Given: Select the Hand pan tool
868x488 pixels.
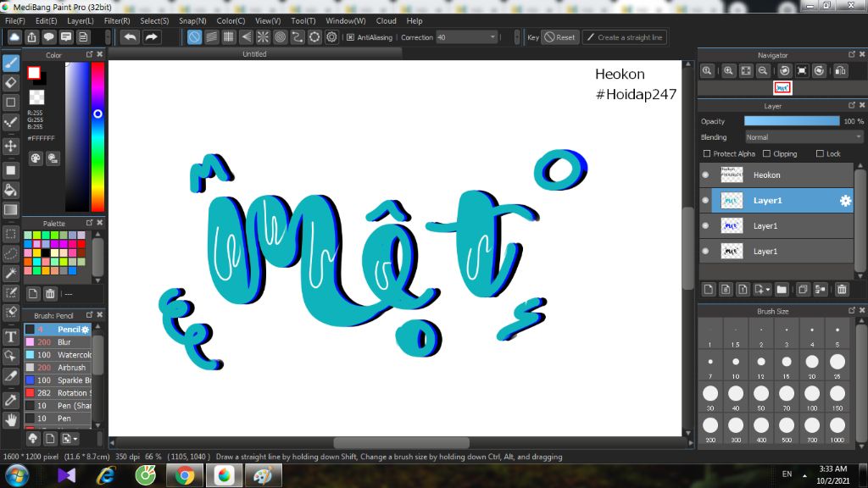Looking at the screenshot, I should tap(10, 420).
